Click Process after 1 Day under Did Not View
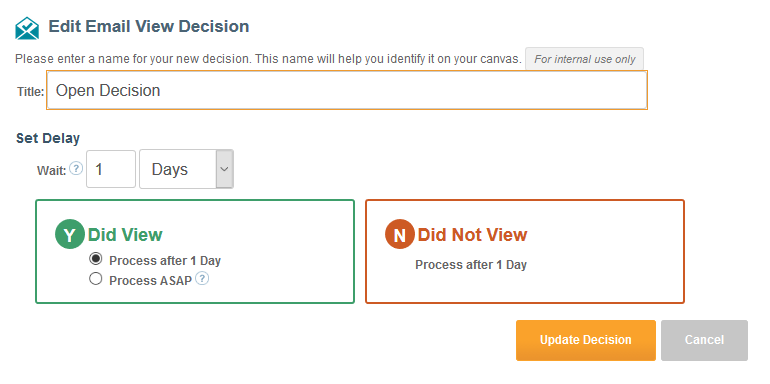Screen dimensions: 770x384 (x=471, y=265)
